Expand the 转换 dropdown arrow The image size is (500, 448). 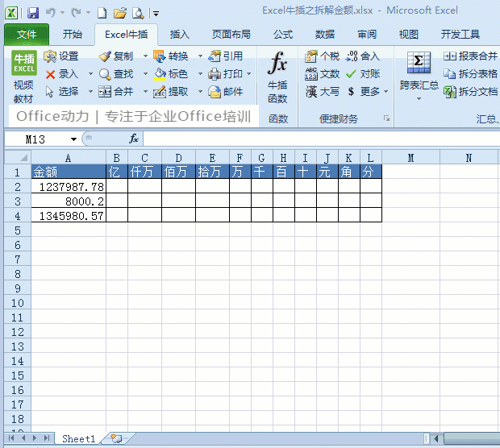click(200, 56)
